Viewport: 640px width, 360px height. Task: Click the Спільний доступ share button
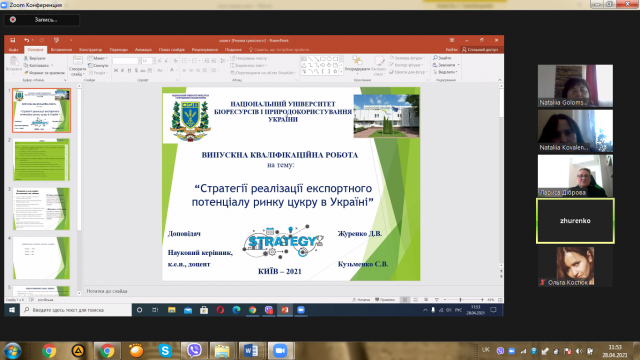tap(480, 50)
